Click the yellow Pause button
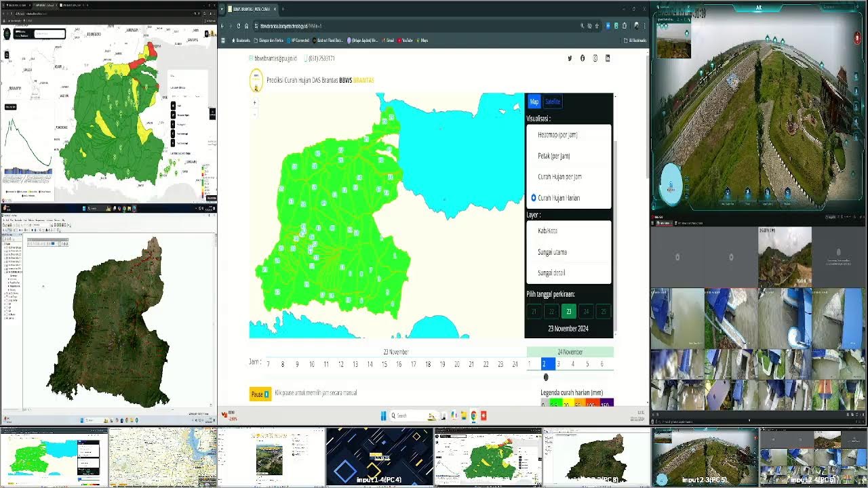Screen dimensions: 868x488 (x=260, y=394)
